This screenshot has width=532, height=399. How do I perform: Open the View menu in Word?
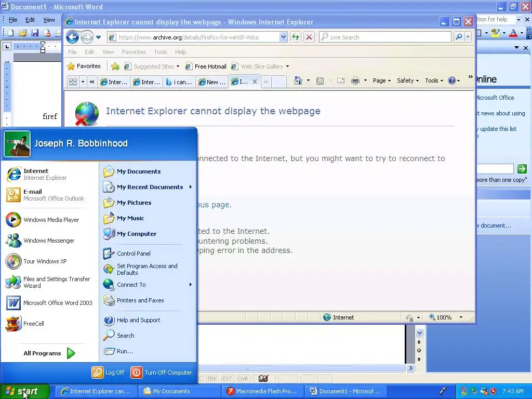(49, 20)
